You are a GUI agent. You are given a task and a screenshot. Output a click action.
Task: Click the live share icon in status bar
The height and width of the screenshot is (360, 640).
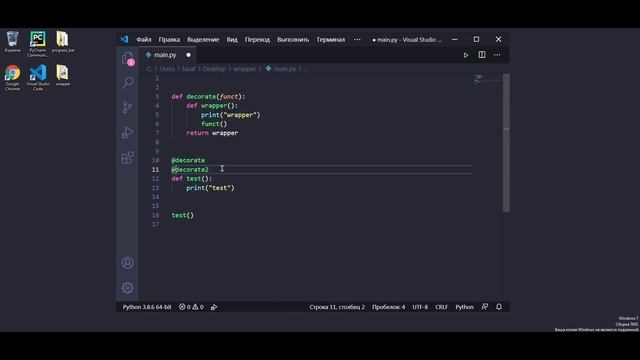click(x=214, y=307)
